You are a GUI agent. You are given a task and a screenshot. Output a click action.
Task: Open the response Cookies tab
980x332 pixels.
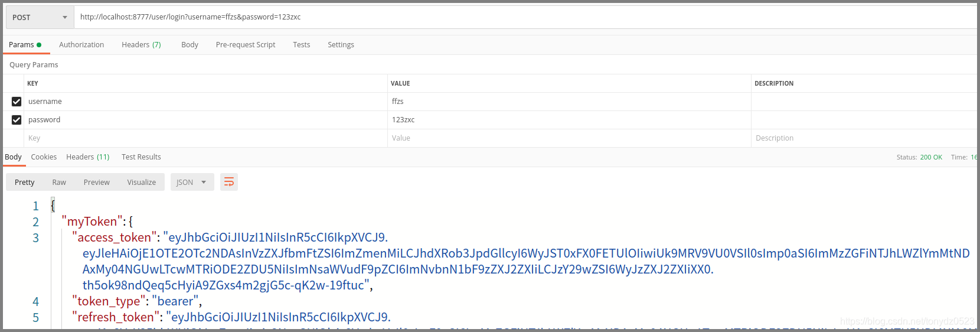tap(44, 157)
